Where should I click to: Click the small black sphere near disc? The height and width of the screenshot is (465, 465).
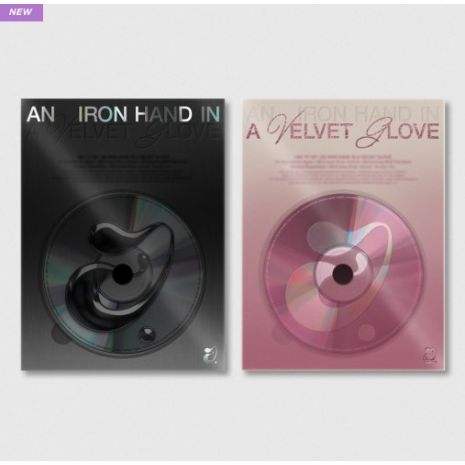(146, 334)
